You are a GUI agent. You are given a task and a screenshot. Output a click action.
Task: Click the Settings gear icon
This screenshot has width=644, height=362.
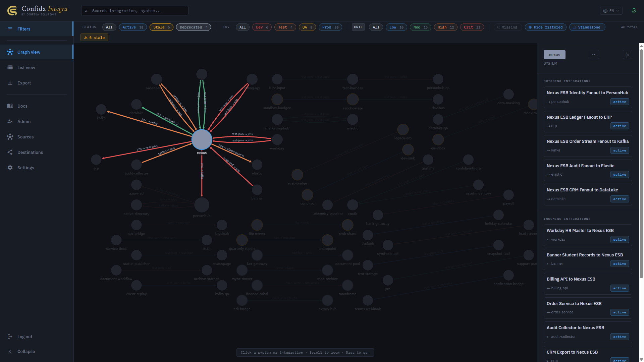(10, 168)
